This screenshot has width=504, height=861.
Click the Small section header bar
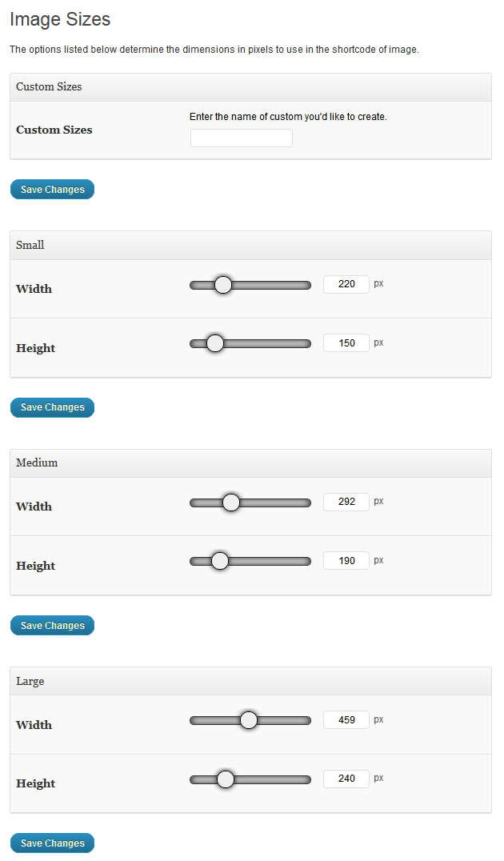click(x=251, y=246)
